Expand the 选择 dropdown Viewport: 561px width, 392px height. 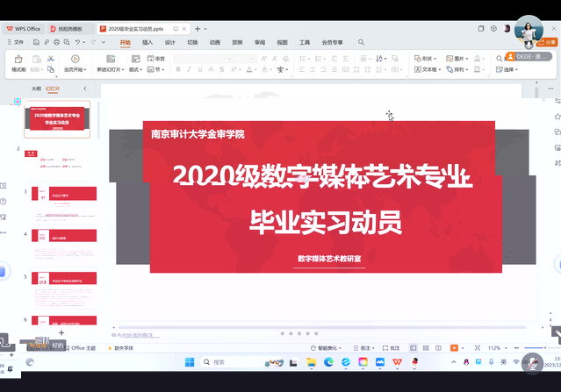[509, 69]
